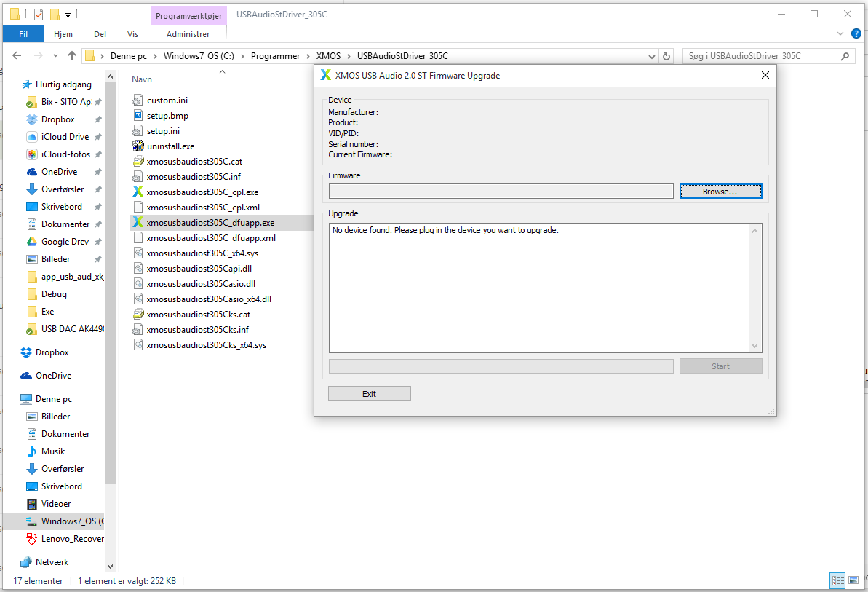
Task: Open Dropbox under Hurtig adgang
Action: (x=57, y=119)
